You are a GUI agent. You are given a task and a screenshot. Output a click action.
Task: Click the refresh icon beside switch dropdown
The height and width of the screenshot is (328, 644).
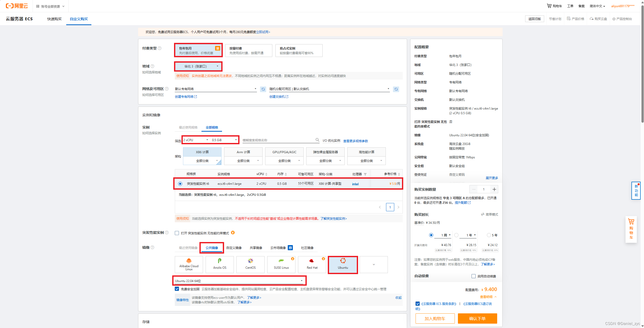click(396, 89)
